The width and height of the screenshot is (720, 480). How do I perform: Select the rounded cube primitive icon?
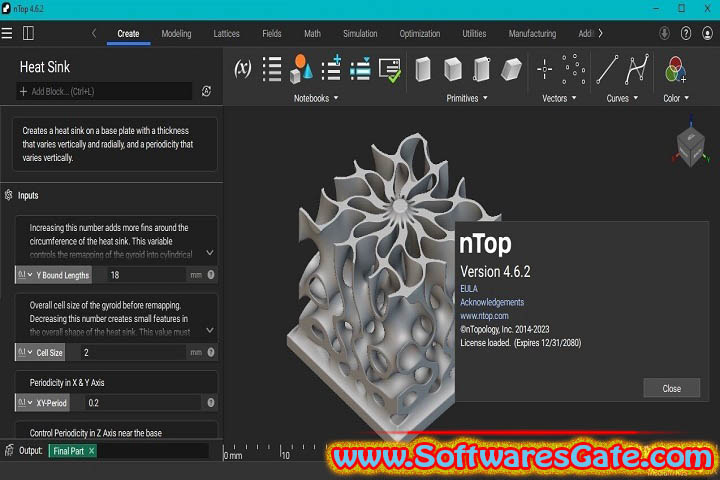click(x=453, y=69)
